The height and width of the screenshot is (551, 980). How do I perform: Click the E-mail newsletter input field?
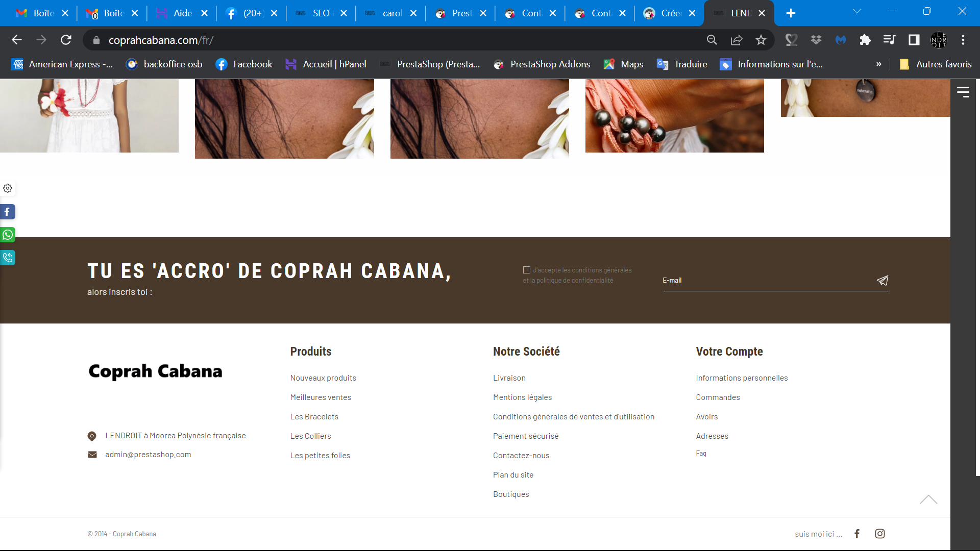pos(768,281)
